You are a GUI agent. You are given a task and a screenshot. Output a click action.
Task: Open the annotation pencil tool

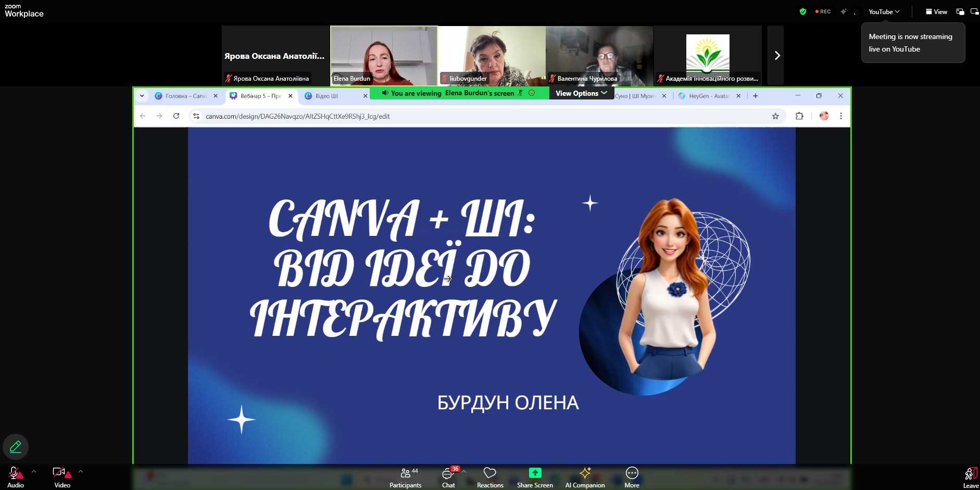pyautogui.click(x=16, y=447)
